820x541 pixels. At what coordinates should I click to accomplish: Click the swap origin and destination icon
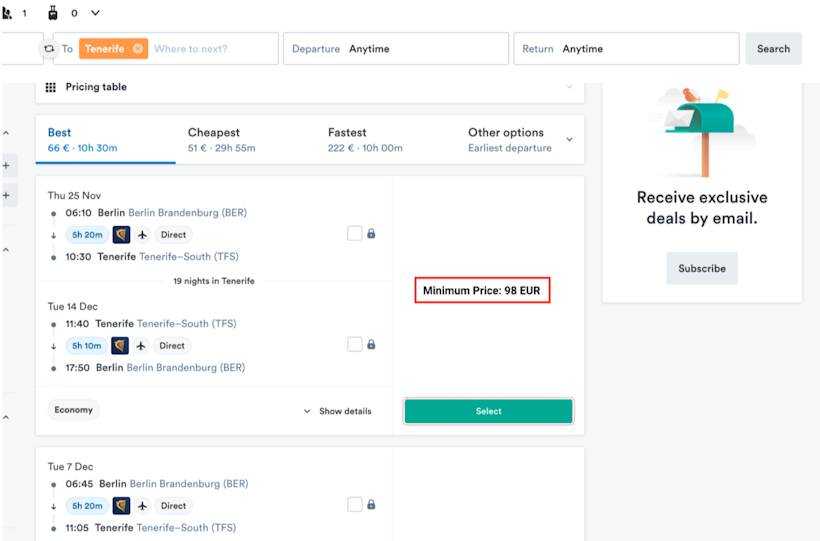pos(48,48)
